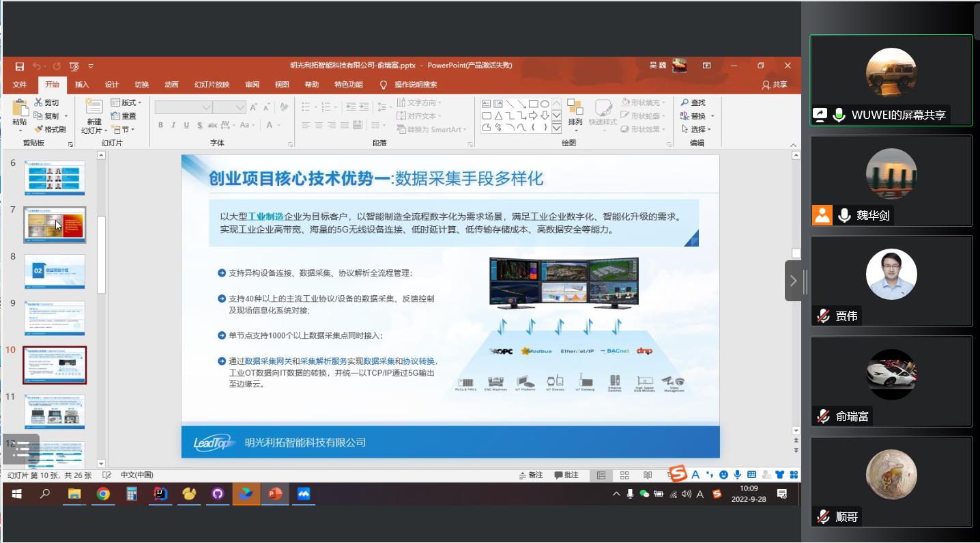Open the Animations (动画) tab

pyautogui.click(x=171, y=85)
